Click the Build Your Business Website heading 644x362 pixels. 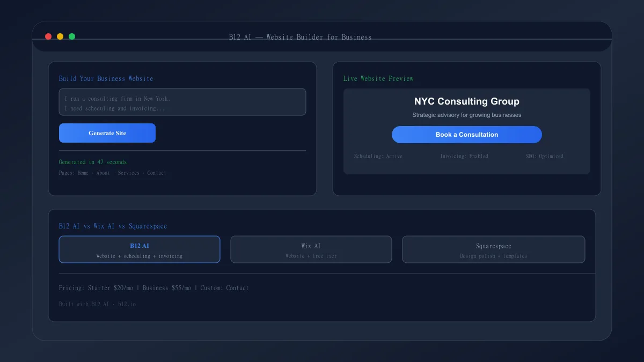point(106,78)
